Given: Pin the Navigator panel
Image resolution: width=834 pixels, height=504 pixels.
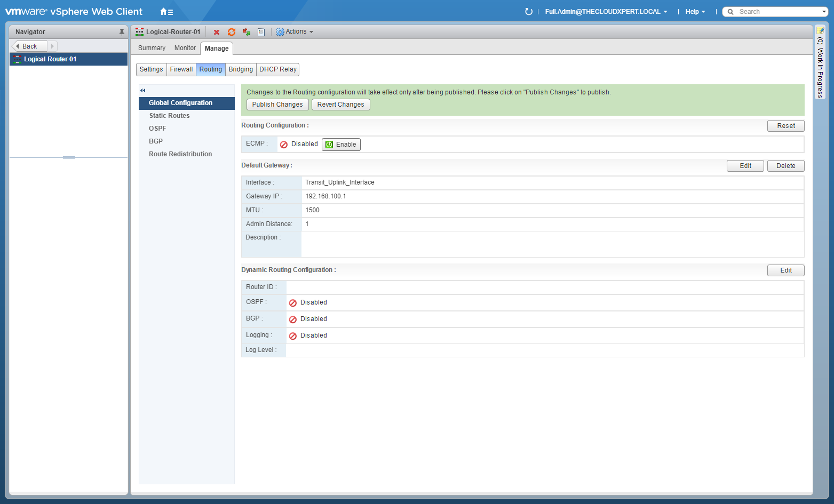Looking at the screenshot, I should pos(122,32).
